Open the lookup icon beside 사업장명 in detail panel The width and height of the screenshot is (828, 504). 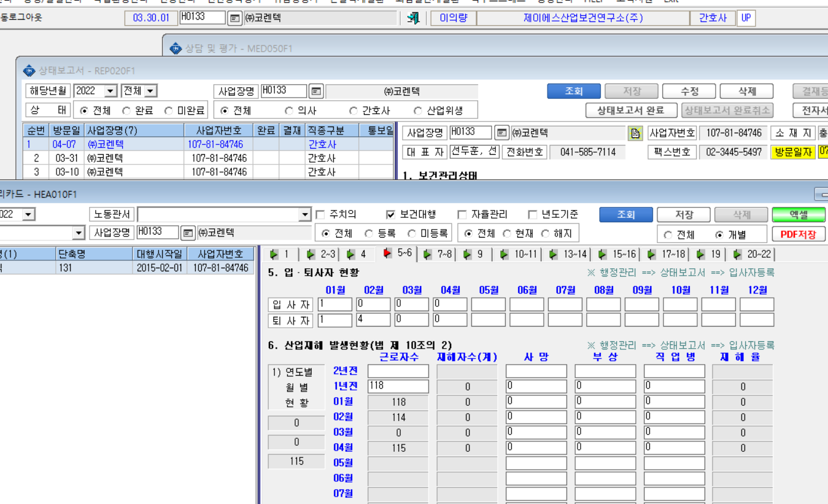pyautogui.click(x=502, y=133)
